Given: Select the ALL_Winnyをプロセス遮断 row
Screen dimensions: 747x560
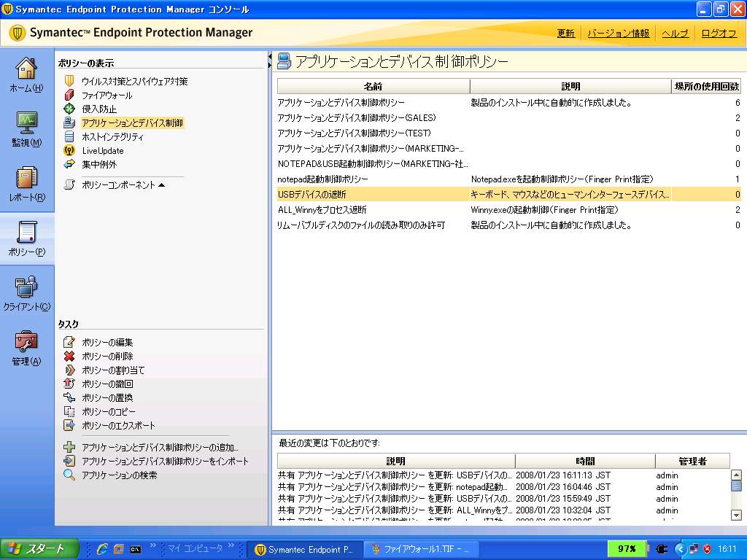Looking at the screenshot, I should click(x=508, y=209).
